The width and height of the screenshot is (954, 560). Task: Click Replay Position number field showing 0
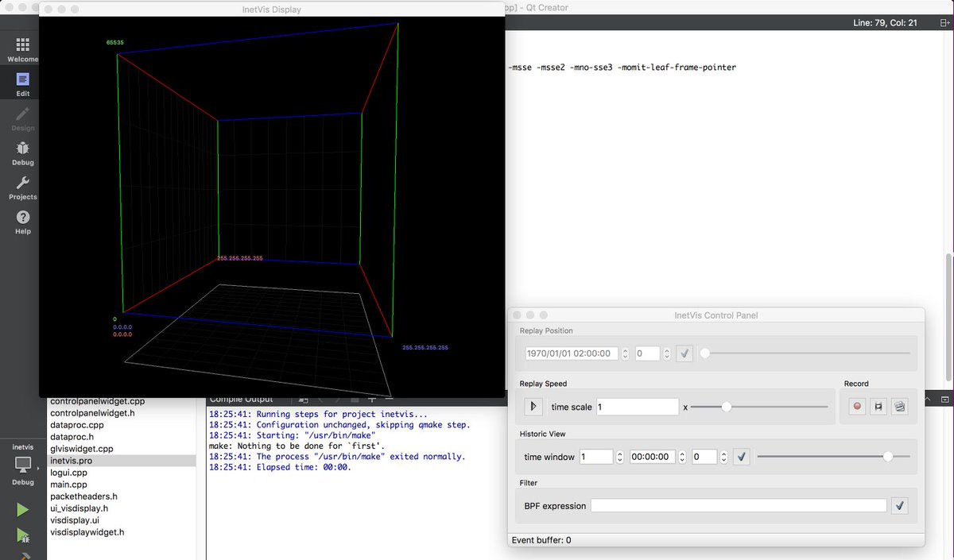(648, 353)
